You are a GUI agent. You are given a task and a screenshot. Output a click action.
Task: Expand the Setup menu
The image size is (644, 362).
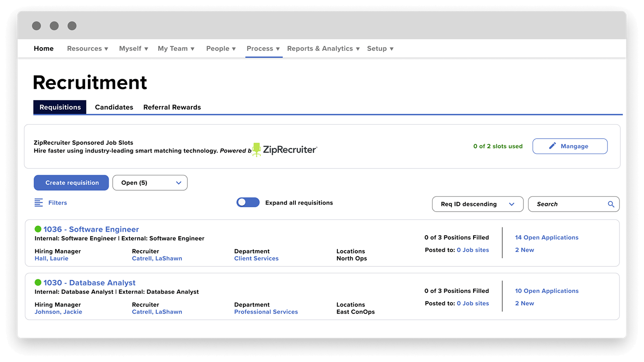point(380,49)
